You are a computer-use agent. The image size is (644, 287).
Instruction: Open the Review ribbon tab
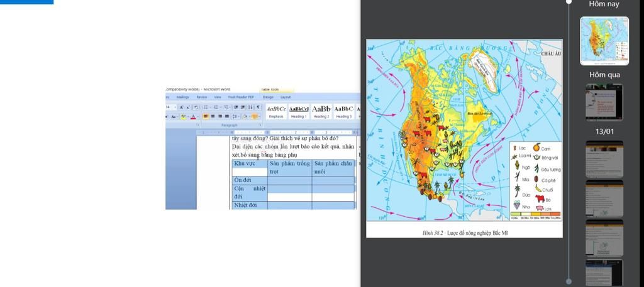(202, 97)
